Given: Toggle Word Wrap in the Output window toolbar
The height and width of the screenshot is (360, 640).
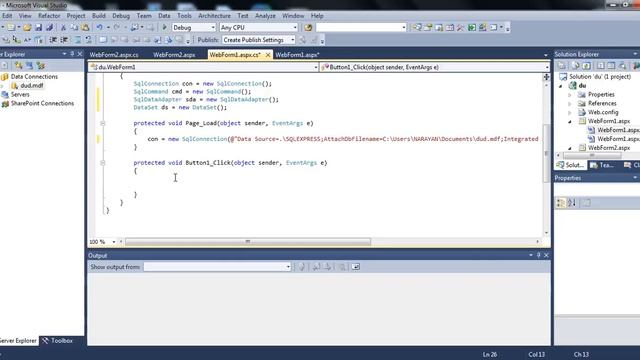Looking at the screenshot, I should 356,267.
